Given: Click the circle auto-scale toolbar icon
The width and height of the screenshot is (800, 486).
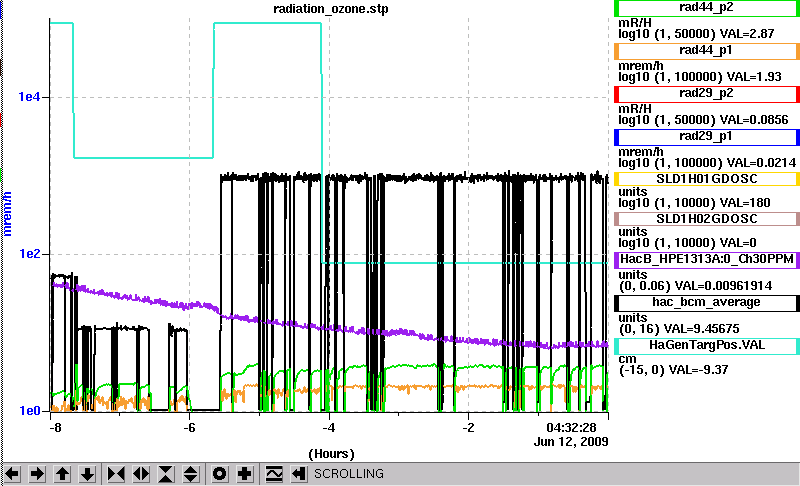Looking at the screenshot, I should click(x=219, y=474).
